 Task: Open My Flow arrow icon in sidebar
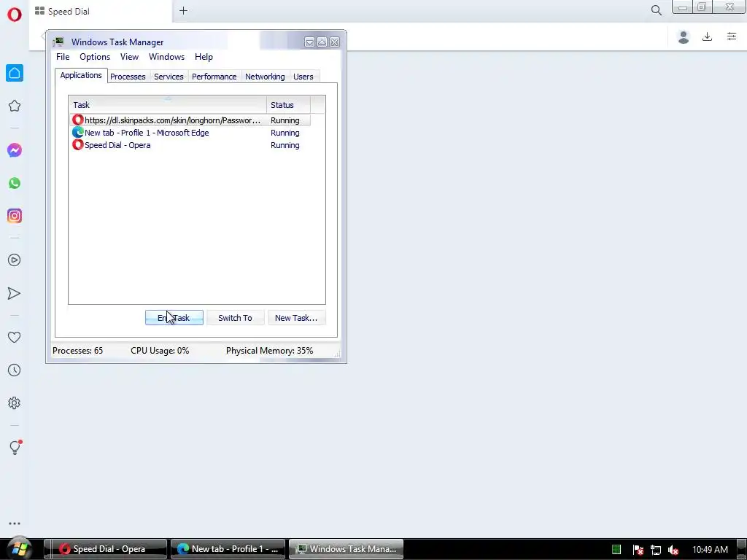click(x=15, y=293)
